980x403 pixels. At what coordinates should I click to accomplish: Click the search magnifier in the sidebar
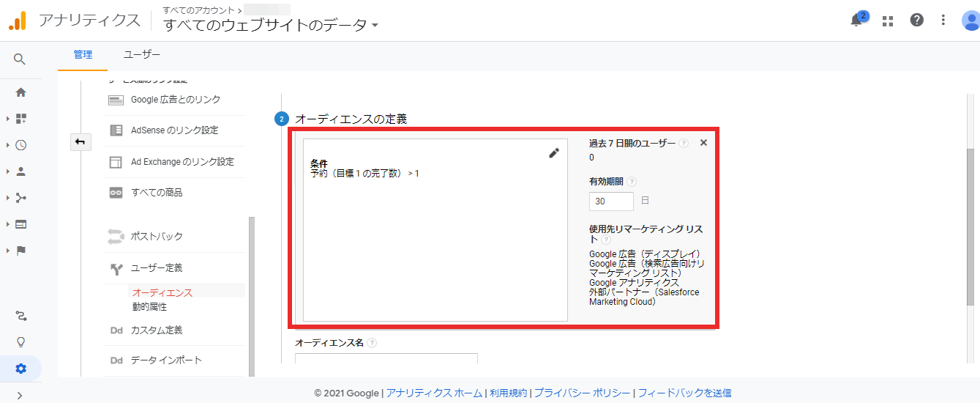20,59
